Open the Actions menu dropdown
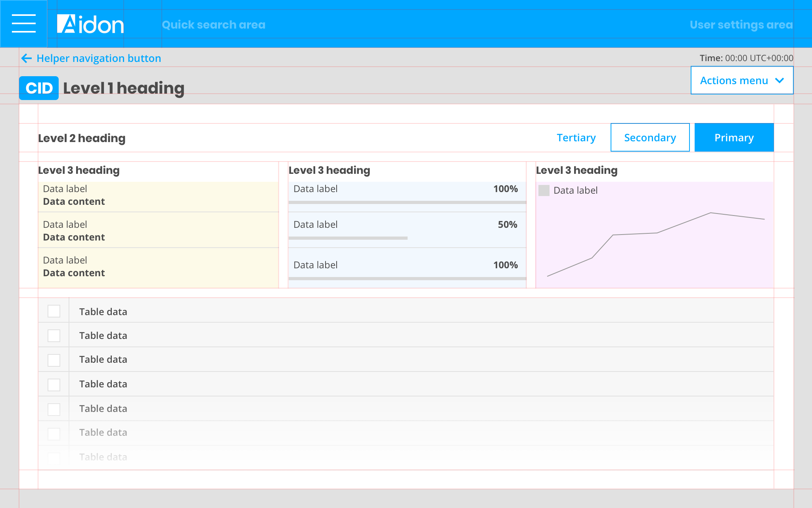Image resolution: width=812 pixels, height=508 pixels. [x=734, y=81]
